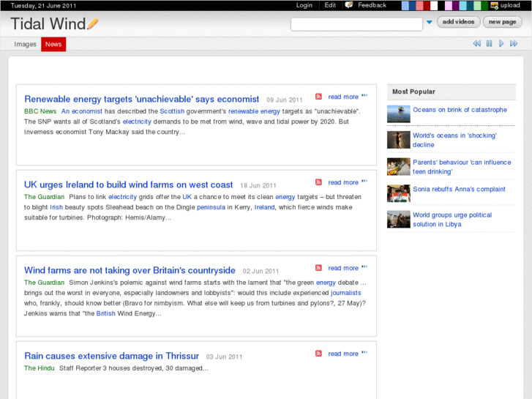The height and width of the screenshot is (399, 532).
Task: Open headline Wind farms are not taking over Britain's countryside
Action: click(130, 270)
